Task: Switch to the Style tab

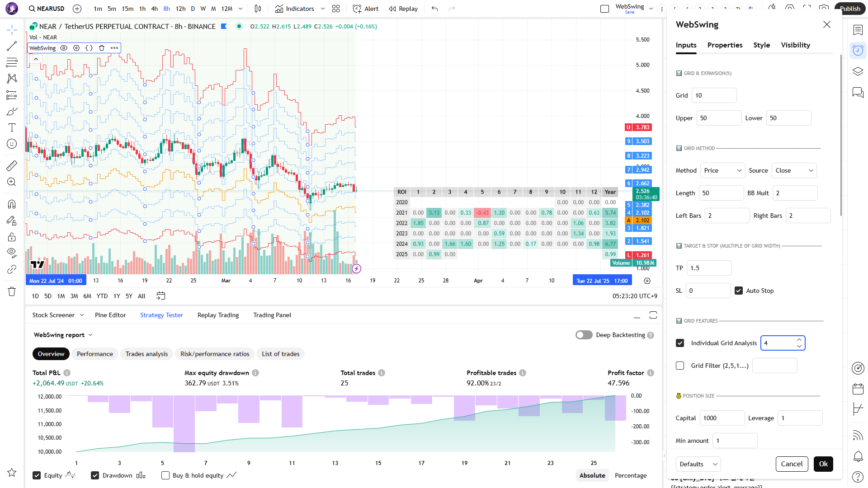Action: click(761, 45)
